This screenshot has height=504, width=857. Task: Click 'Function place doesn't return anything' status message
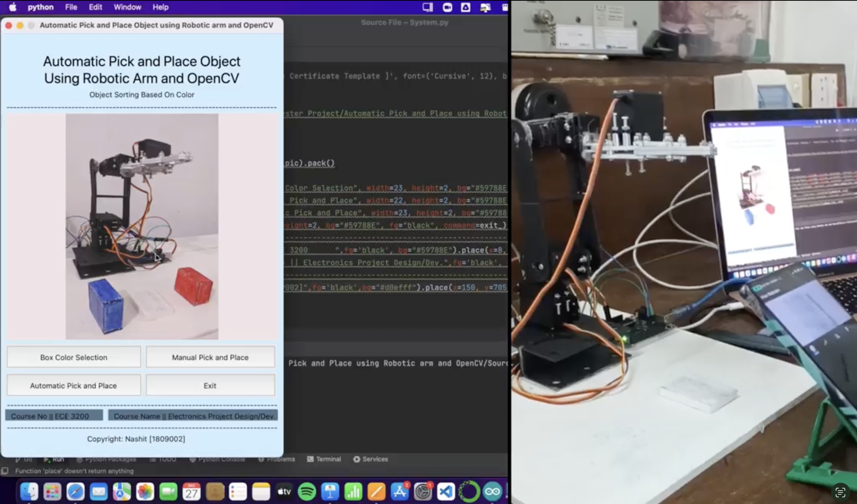point(74,471)
